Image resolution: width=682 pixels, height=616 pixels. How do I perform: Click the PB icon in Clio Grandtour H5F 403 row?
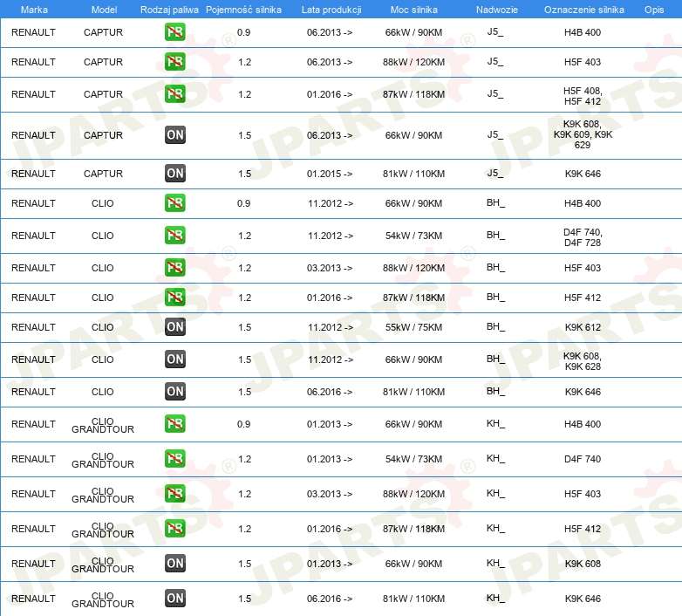[174, 493]
